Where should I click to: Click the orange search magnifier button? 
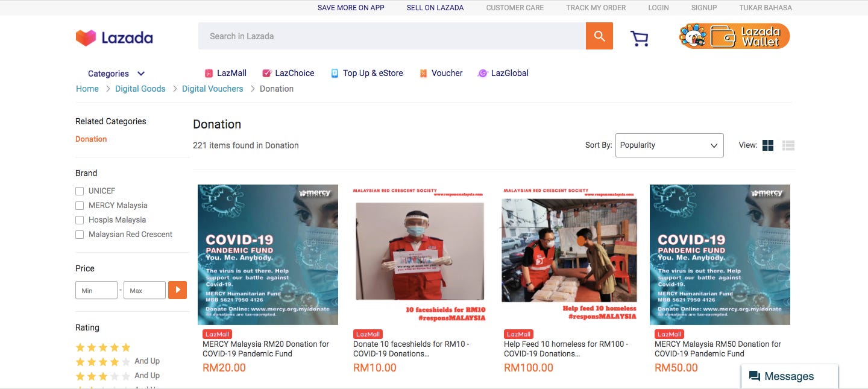tap(599, 36)
